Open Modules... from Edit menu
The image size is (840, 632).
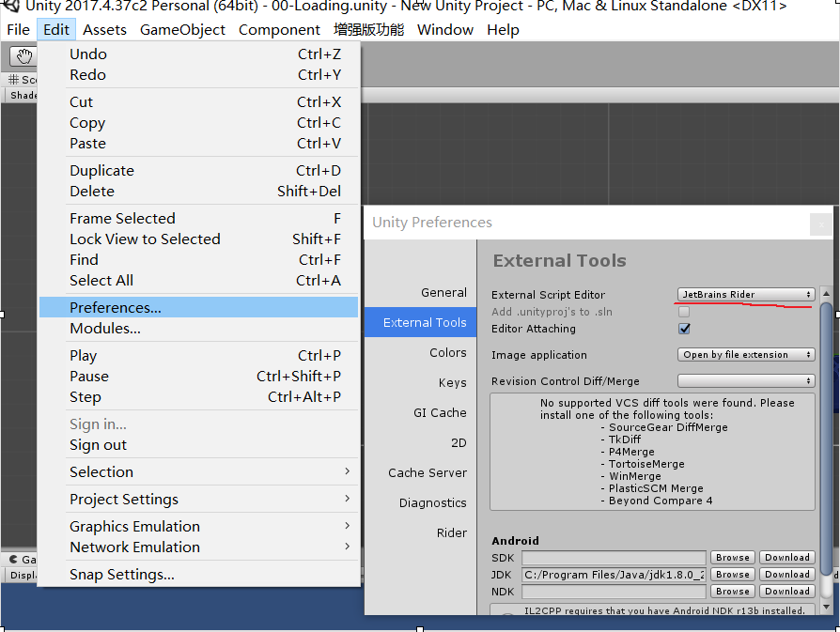[198, 329]
